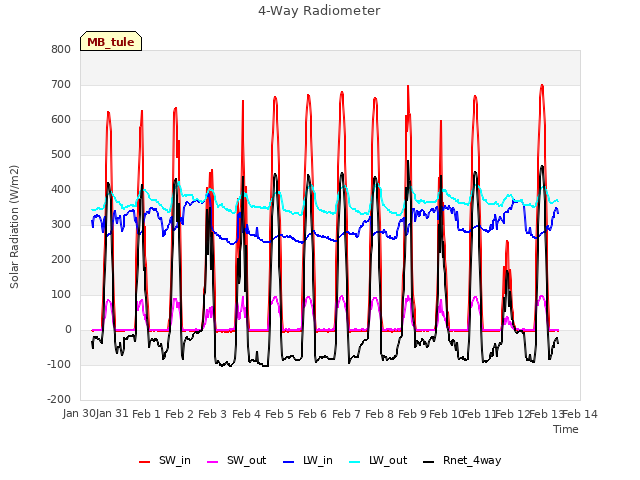Click the Feb 6 x-axis label
This screenshot has height=480, width=640.
pyautogui.click(x=312, y=414)
